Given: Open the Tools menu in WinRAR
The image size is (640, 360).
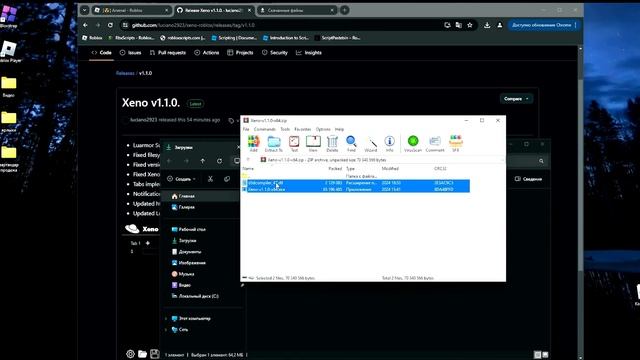Looking at the screenshot, I should click(285, 129).
